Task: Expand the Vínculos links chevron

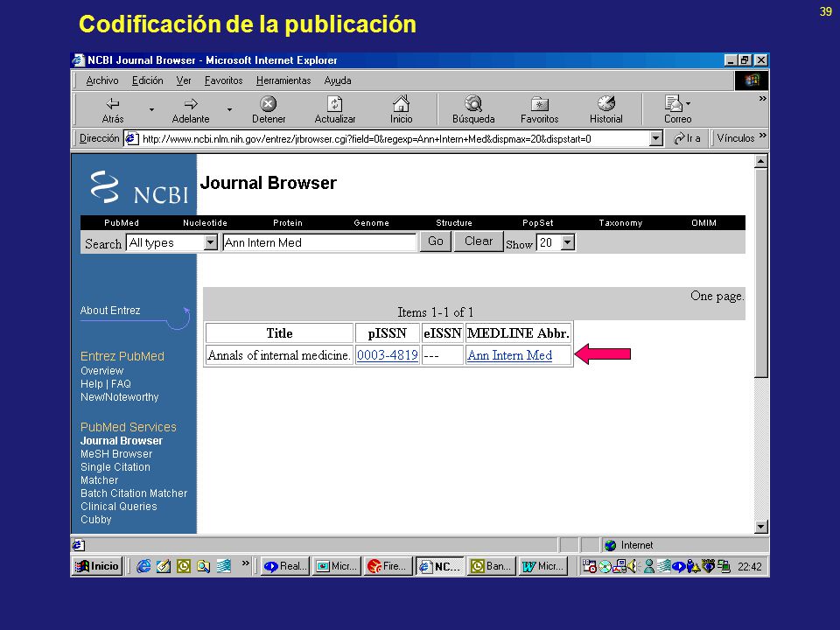Action: tap(763, 136)
